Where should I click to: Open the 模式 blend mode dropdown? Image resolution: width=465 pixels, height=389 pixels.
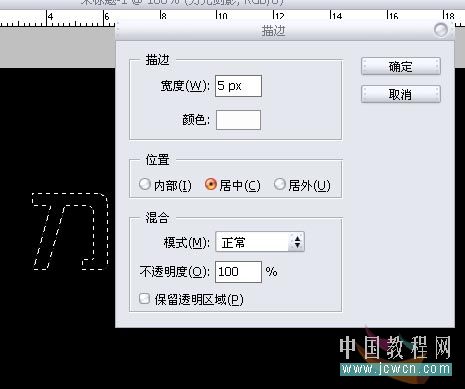(x=260, y=242)
